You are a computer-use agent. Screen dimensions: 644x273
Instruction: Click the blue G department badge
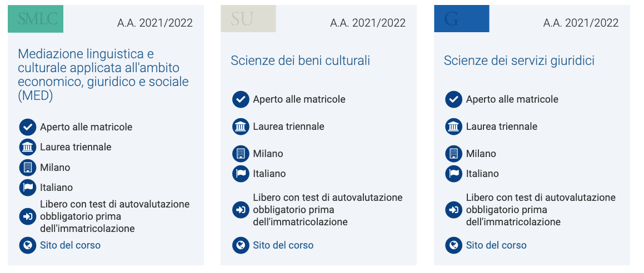(462, 18)
